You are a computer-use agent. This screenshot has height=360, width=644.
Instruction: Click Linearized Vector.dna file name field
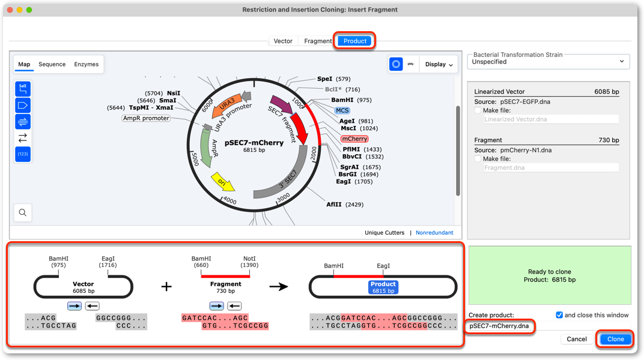(x=551, y=119)
